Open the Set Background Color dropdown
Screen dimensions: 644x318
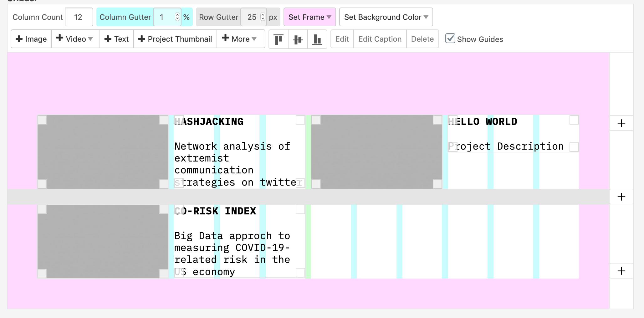pyautogui.click(x=386, y=17)
